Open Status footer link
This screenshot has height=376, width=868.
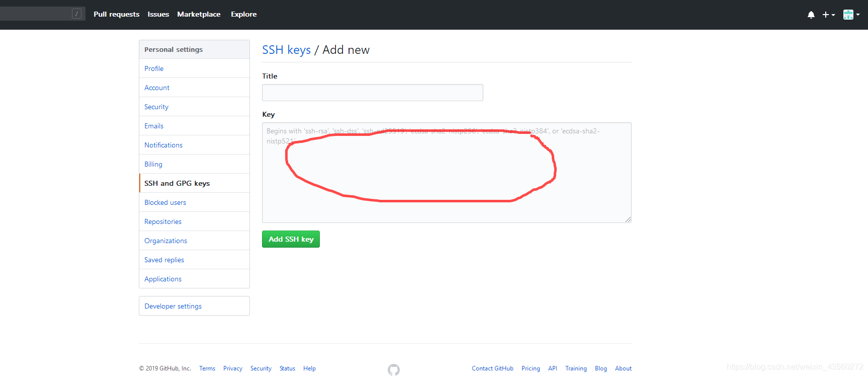(287, 368)
